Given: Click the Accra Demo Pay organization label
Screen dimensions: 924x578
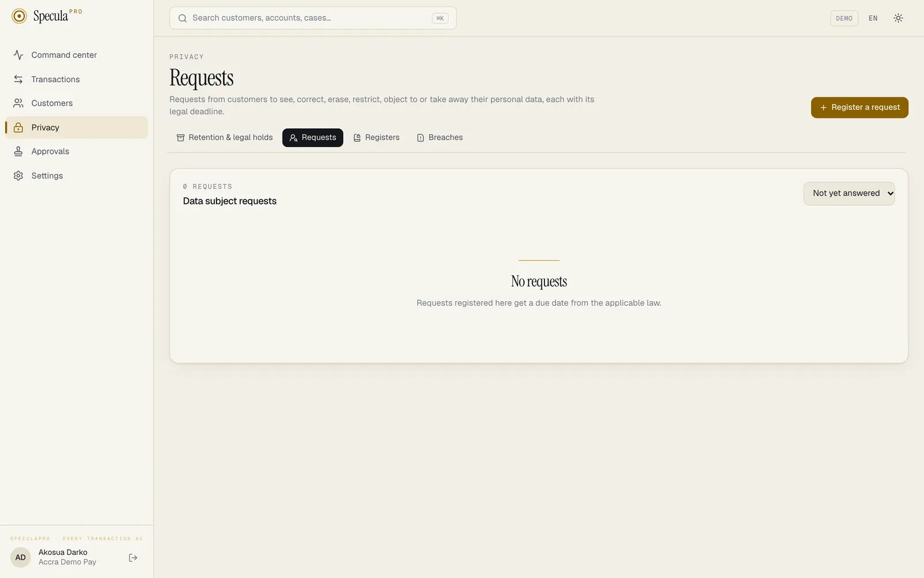Looking at the screenshot, I should pos(68,562).
